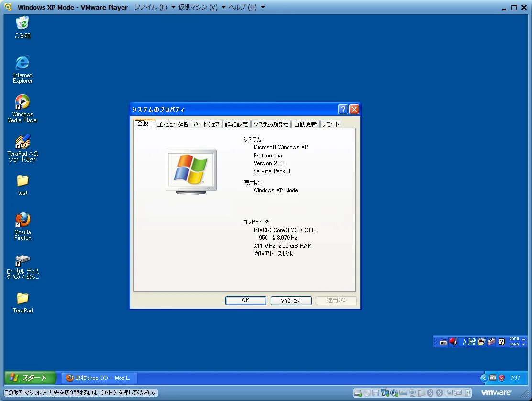The height and width of the screenshot is (401, 532).
Task: Minimize the language bar using its dash button
Action: point(523,339)
